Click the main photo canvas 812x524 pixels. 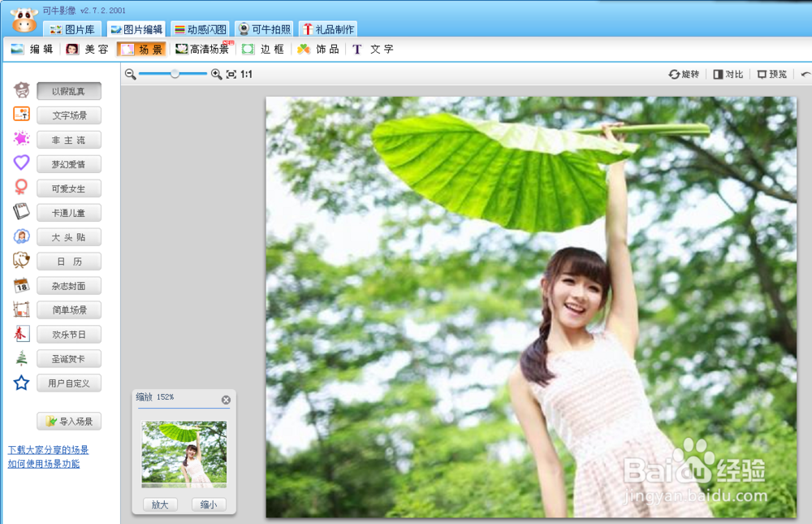531,307
